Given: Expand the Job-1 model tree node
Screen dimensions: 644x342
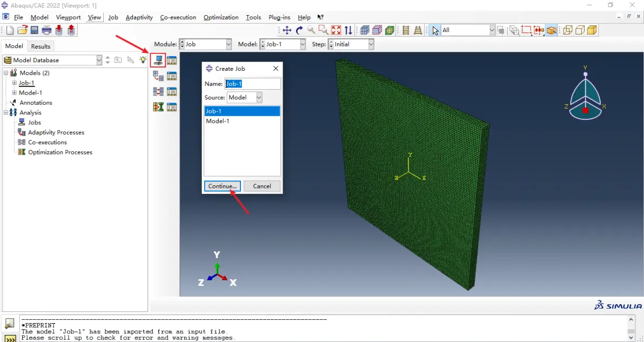Looking at the screenshot, I should [15, 83].
